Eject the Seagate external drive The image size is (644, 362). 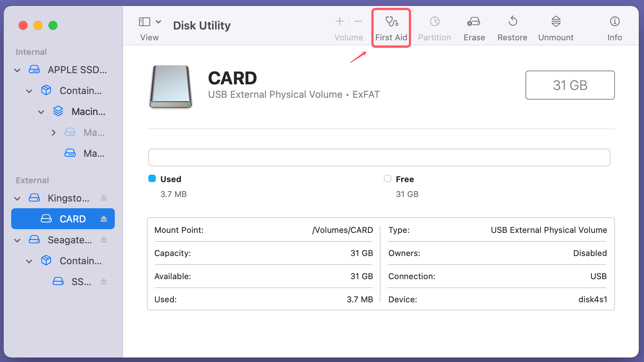click(104, 240)
